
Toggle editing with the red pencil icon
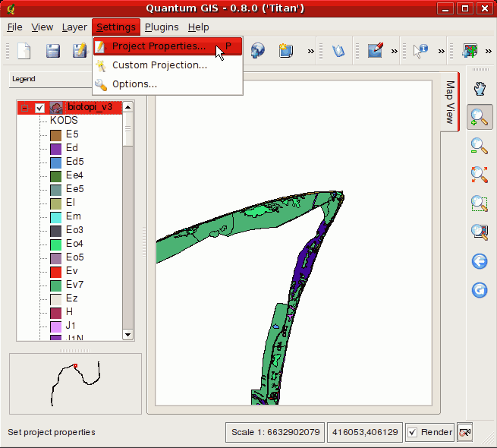(376, 50)
